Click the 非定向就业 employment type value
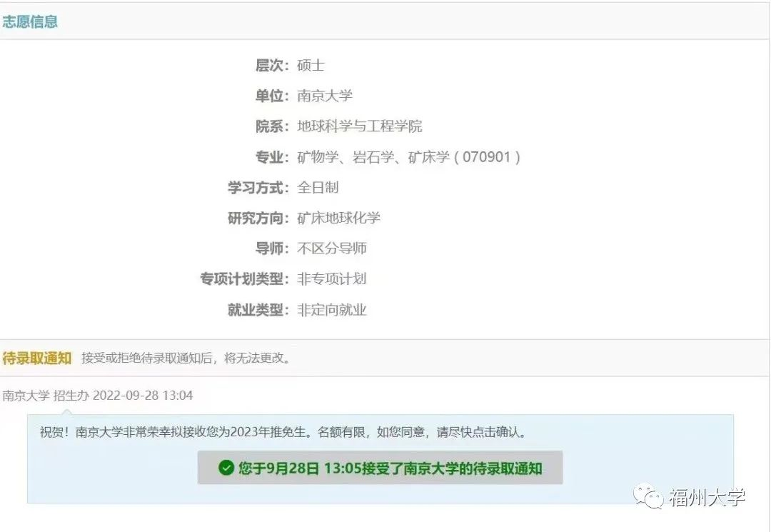This screenshot has width=771, height=532. pos(332,310)
